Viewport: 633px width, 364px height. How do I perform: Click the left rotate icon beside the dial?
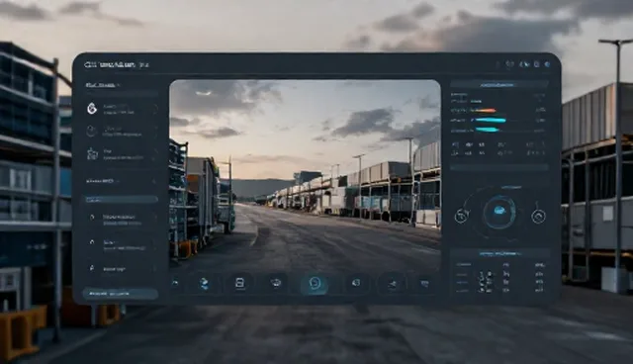pos(462,217)
